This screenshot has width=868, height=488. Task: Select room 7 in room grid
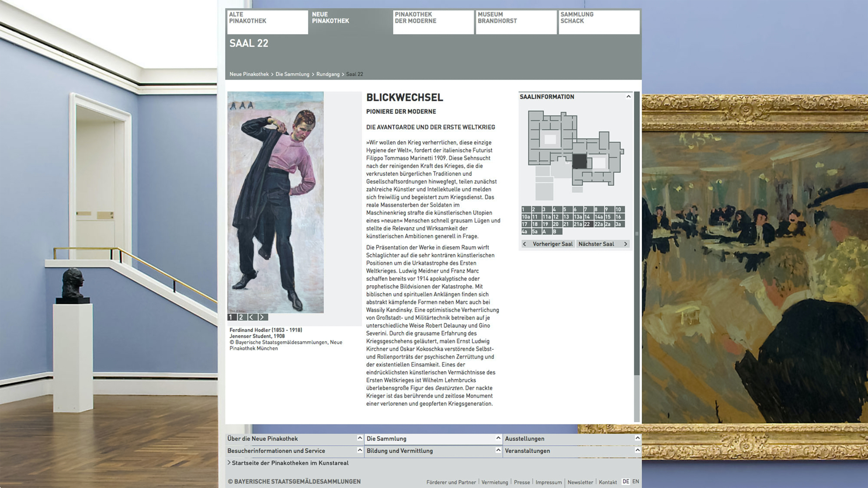coord(589,209)
